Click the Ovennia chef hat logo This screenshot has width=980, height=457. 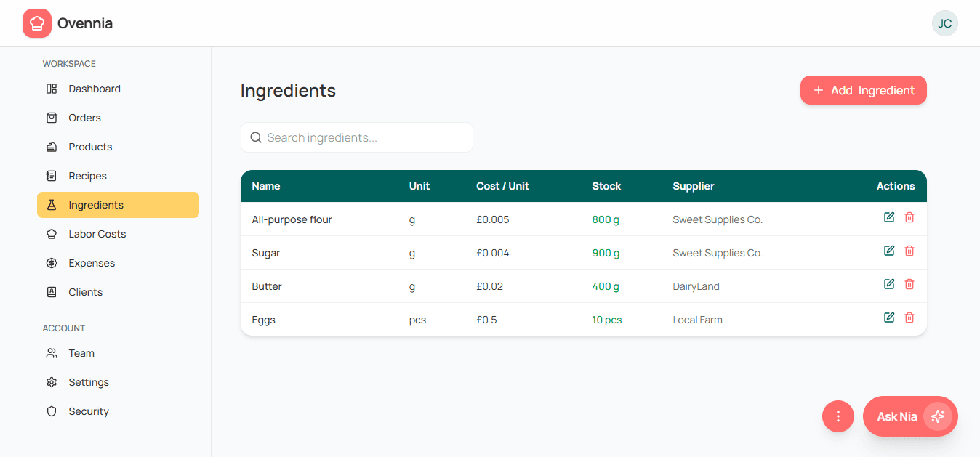click(x=36, y=23)
